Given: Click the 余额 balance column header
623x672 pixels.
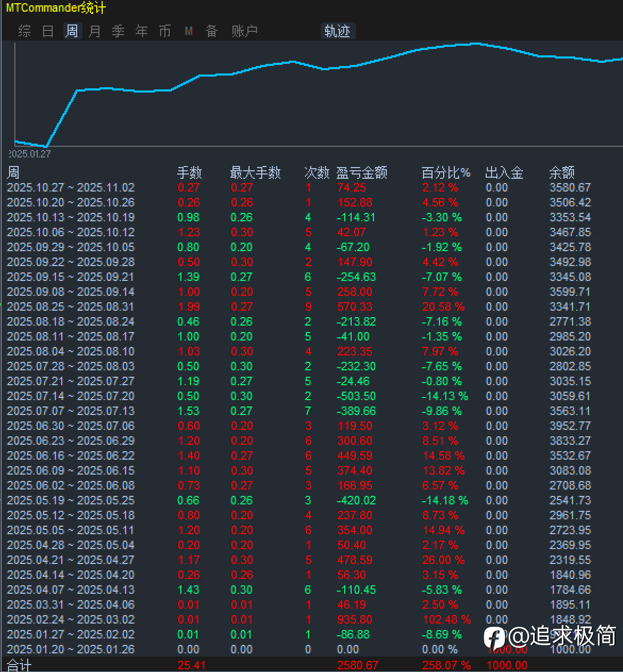Looking at the screenshot, I should point(562,172).
